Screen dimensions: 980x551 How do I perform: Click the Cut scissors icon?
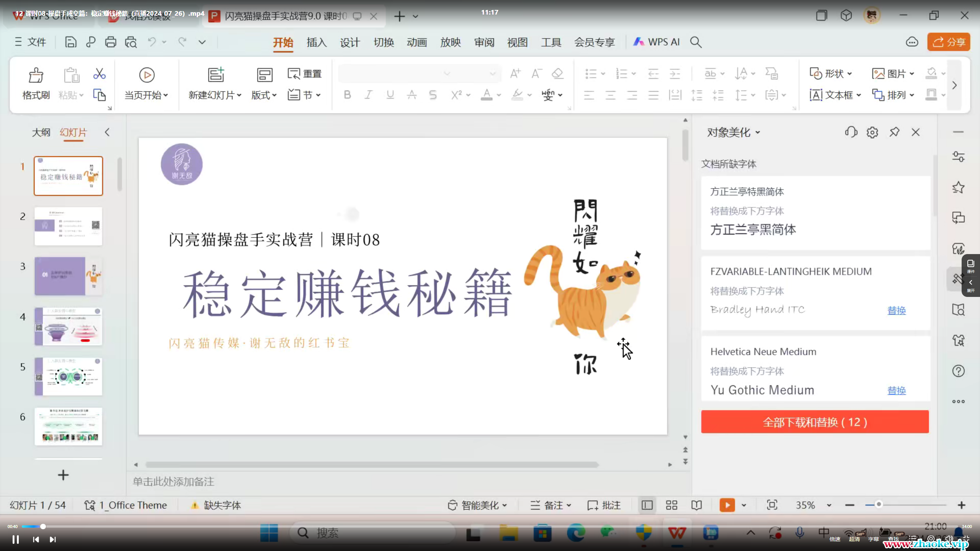tap(99, 73)
